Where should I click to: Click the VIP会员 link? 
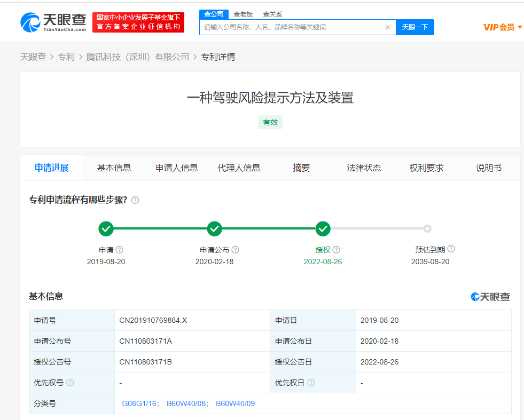pos(498,27)
